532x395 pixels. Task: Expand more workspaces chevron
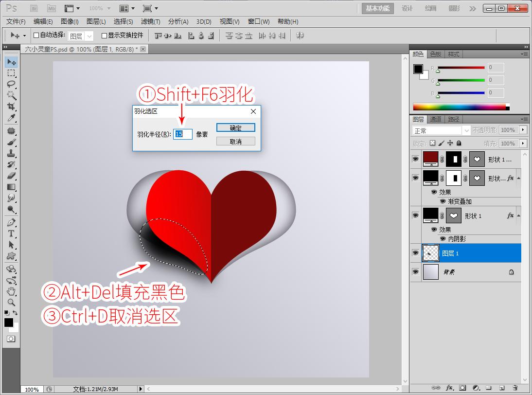coord(472,8)
